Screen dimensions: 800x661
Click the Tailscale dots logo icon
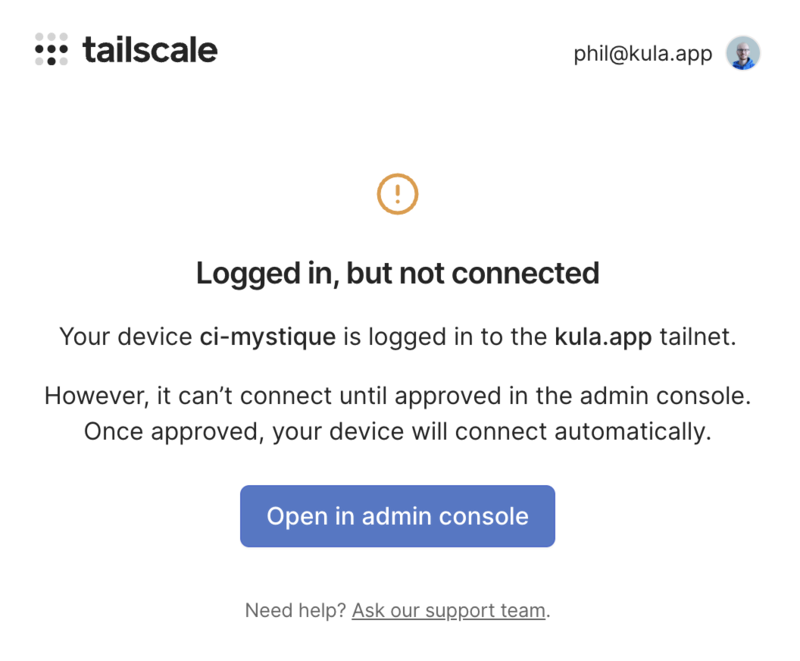tap(51, 49)
